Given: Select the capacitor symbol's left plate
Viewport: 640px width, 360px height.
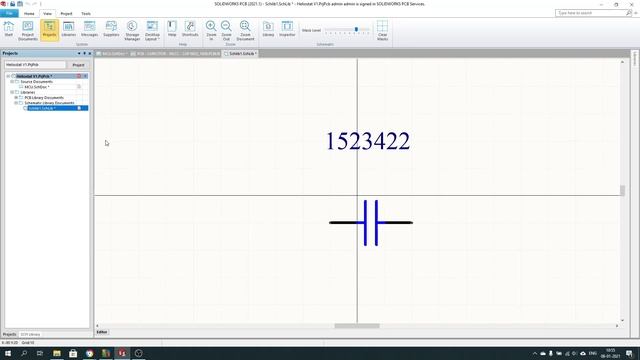Looking at the screenshot, I should point(365,223).
